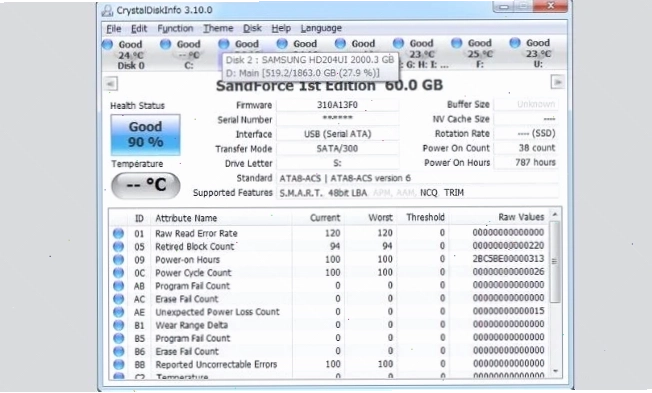Click the CrystalDiskInfo title bar icon
This screenshot has height=393, width=652.
coord(107,10)
